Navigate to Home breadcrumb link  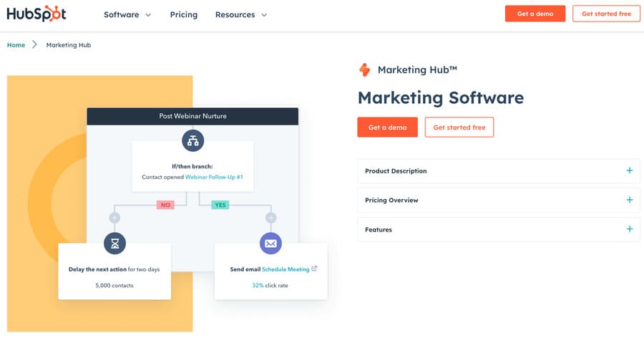(16, 45)
